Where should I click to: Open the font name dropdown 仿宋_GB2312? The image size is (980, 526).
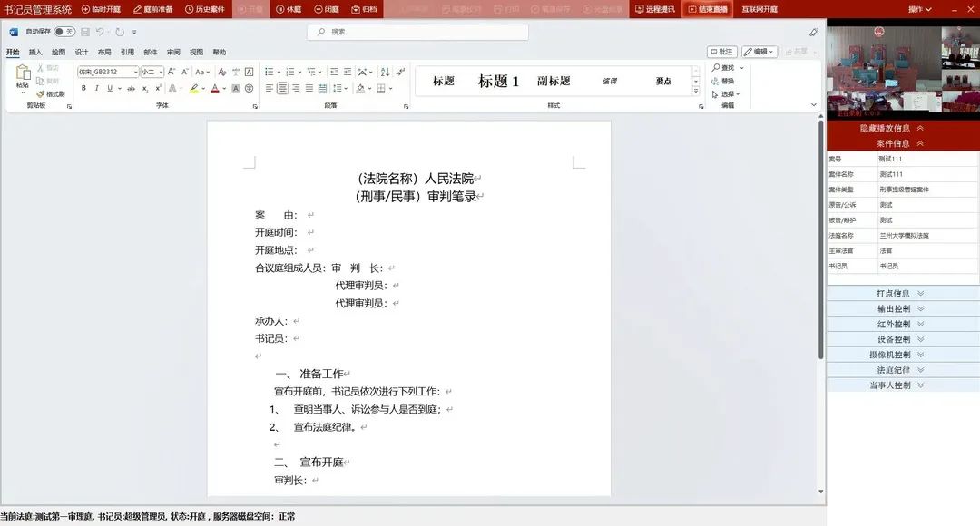(x=108, y=72)
